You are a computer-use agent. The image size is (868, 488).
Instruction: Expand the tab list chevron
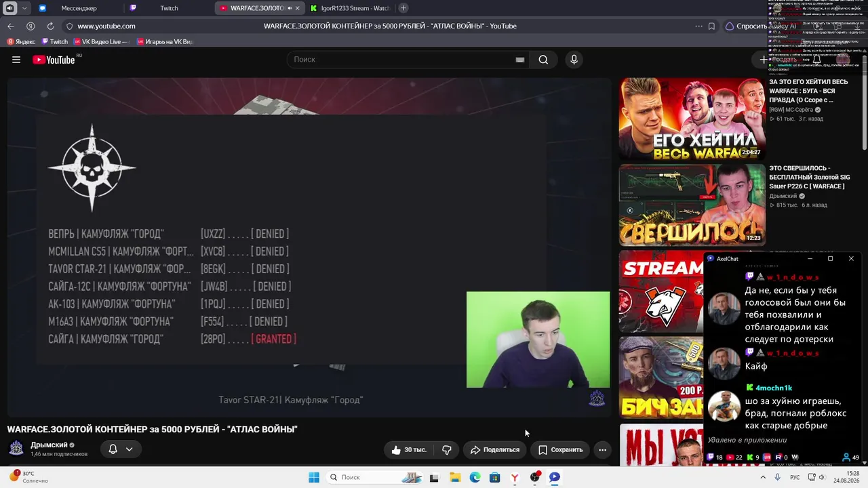[24, 8]
